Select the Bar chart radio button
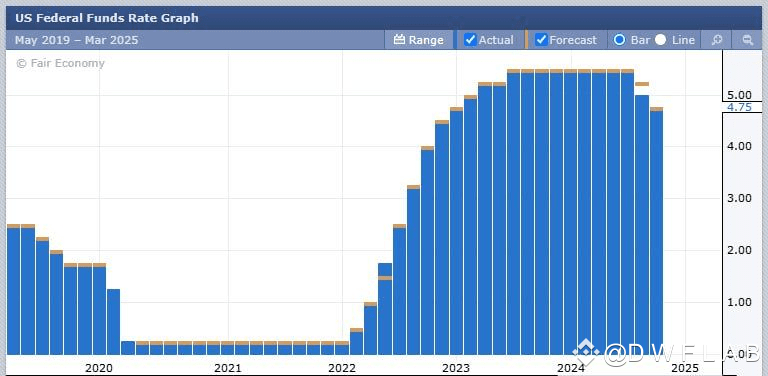Viewport: 768px width, 376px height. (x=620, y=40)
